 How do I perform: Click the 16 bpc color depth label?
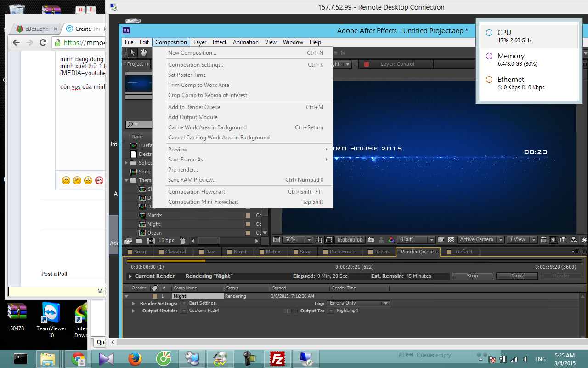pyautogui.click(x=166, y=241)
